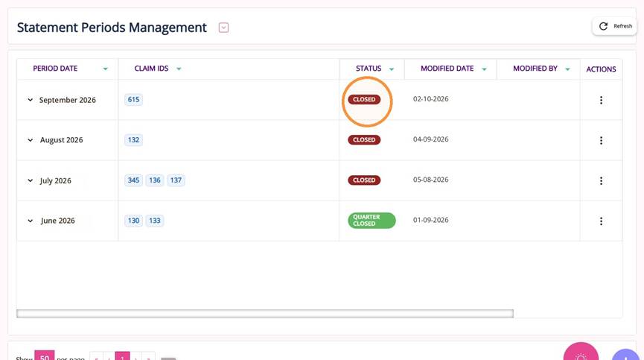Click the QUARTER CLOSED badge for June 2026

[372, 221]
